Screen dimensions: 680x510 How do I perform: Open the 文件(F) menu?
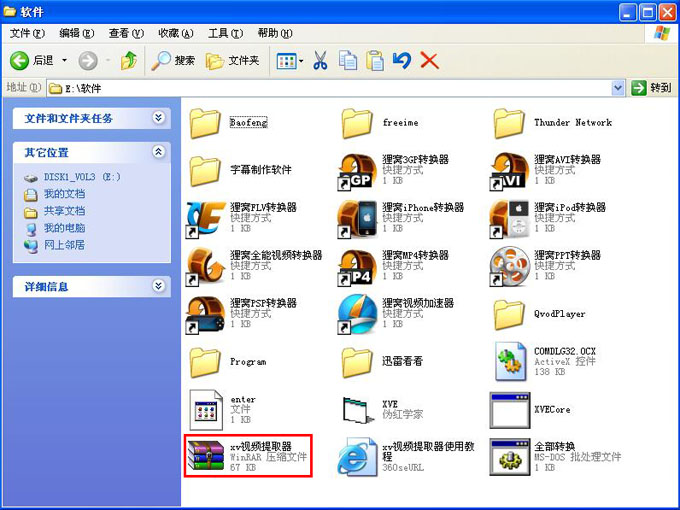pyautogui.click(x=27, y=33)
